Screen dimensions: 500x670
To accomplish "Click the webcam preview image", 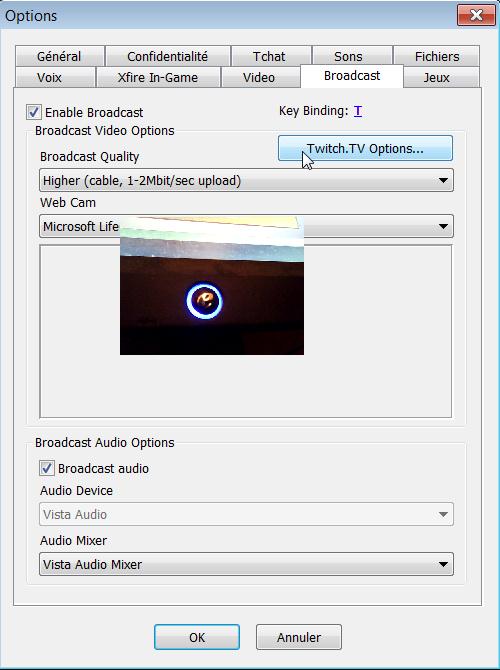I will [212, 285].
